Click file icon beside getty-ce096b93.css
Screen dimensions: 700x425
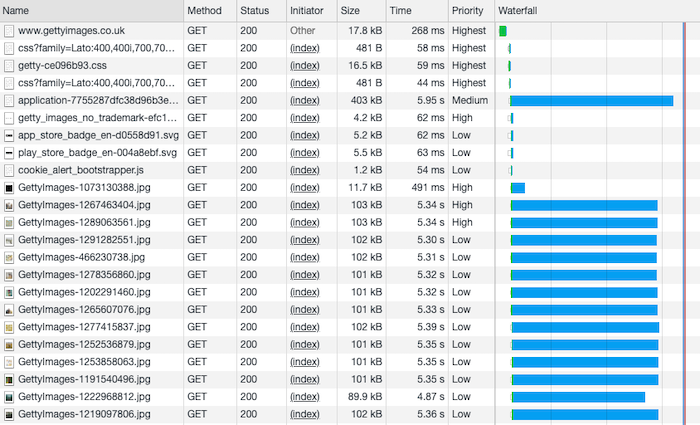click(x=9, y=66)
